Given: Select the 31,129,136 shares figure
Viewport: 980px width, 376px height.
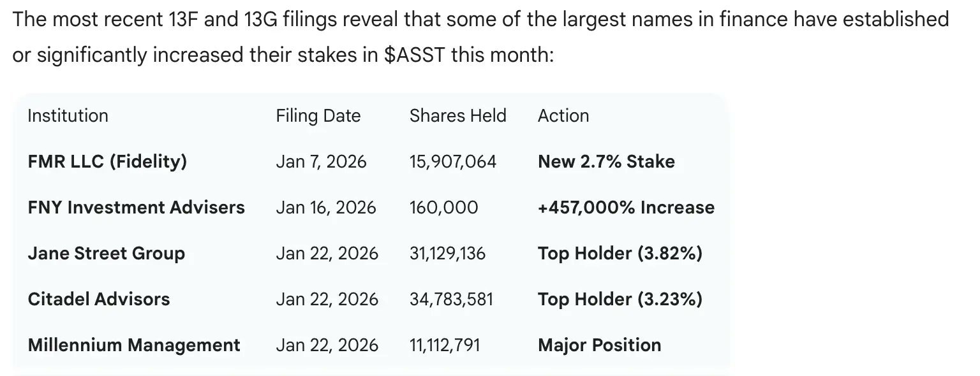Looking at the screenshot, I should point(447,254).
